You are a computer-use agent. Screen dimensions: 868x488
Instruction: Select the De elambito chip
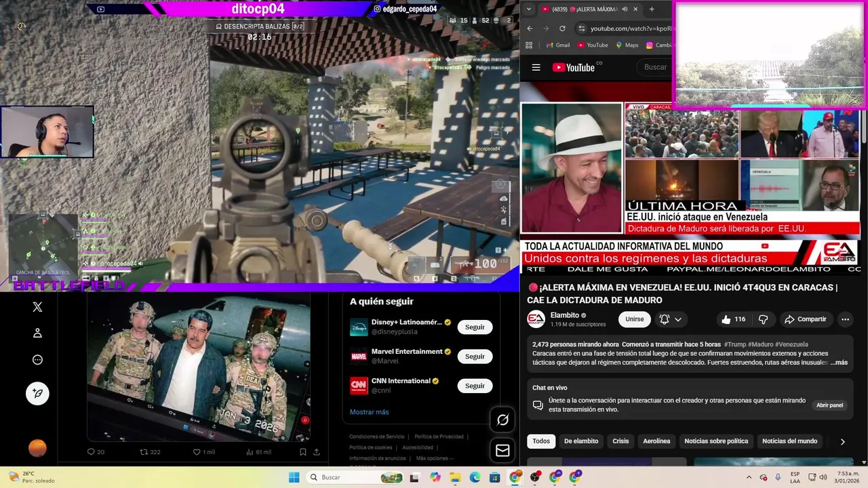[x=581, y=441]
